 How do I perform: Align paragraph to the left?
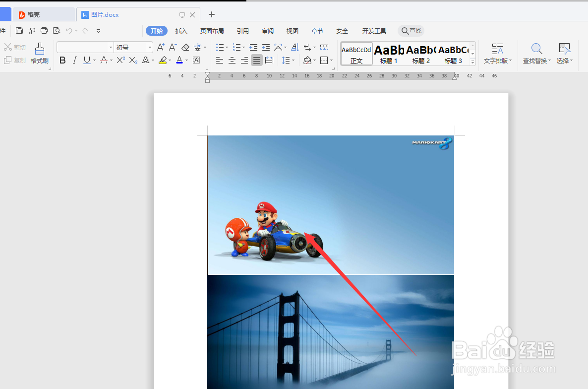(x=220, y=60)
